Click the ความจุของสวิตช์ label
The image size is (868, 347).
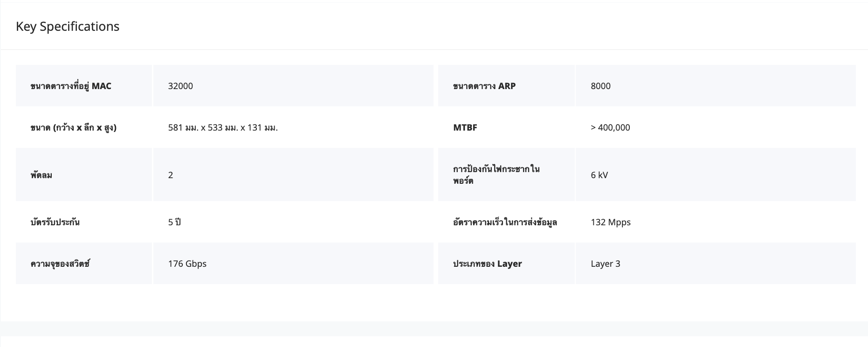coord(60,264)
